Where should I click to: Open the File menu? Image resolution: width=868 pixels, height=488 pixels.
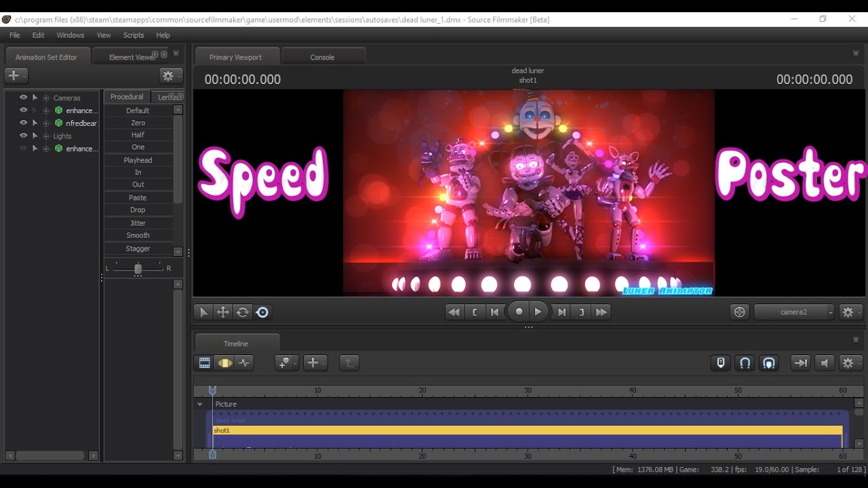[14, 35]
